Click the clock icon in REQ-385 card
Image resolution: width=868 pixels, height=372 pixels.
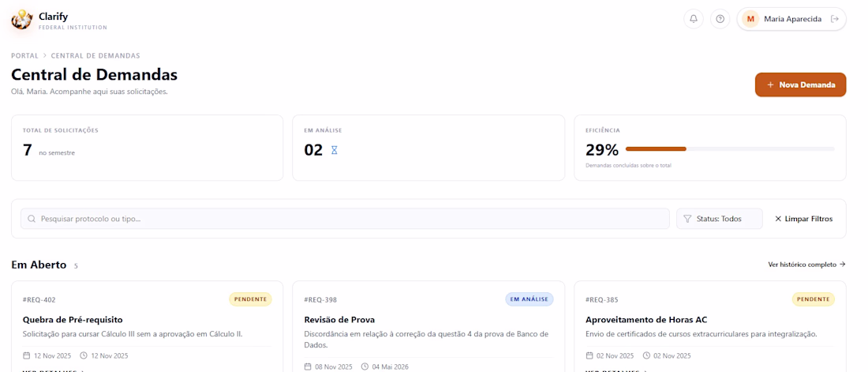pyautogui.click(x=646, y=355)
